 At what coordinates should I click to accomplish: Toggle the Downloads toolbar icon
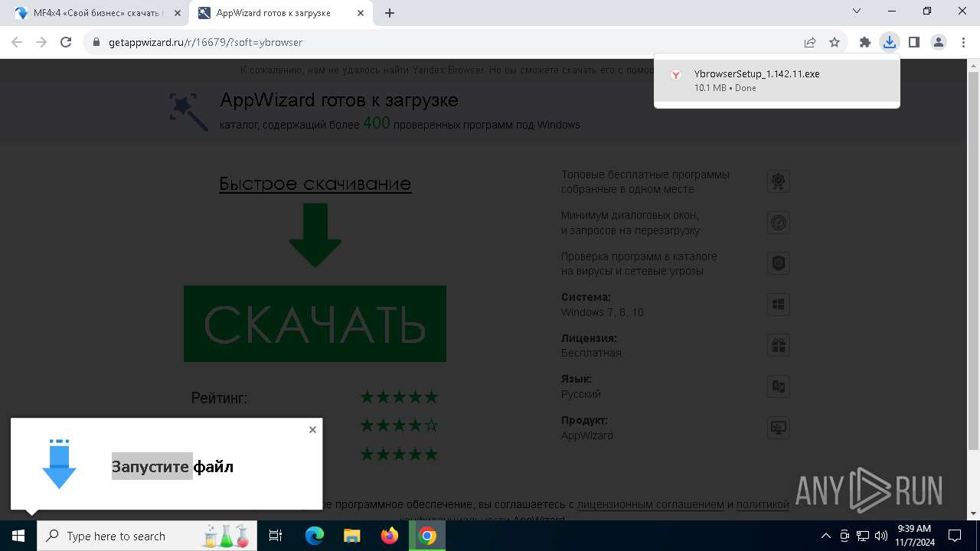[x=889, y=42]
